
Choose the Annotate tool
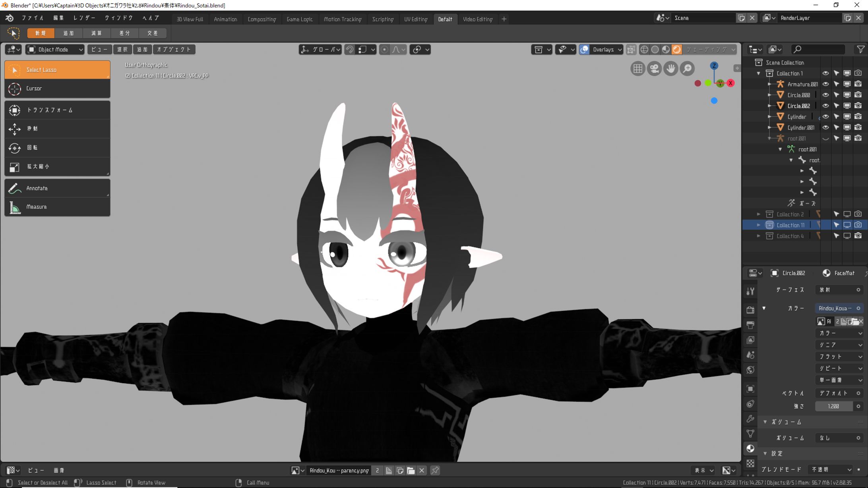pyautogui.click(x=57, y=188)
